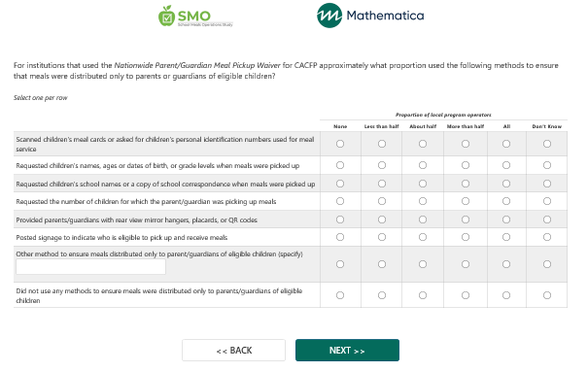The image size is (588, 372).
Task: Select Less than half for requested children's names
Action: (382, 165)
